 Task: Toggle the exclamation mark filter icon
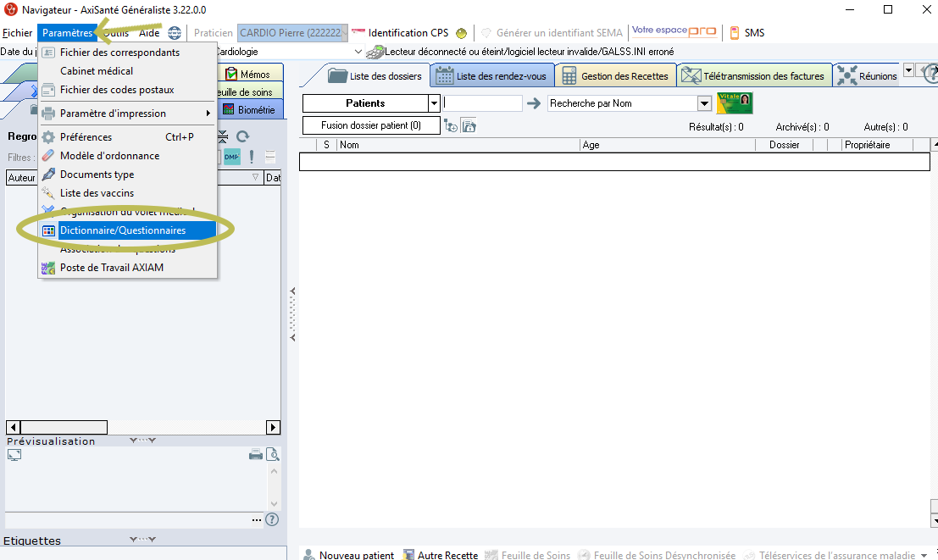tap(252, 157)
